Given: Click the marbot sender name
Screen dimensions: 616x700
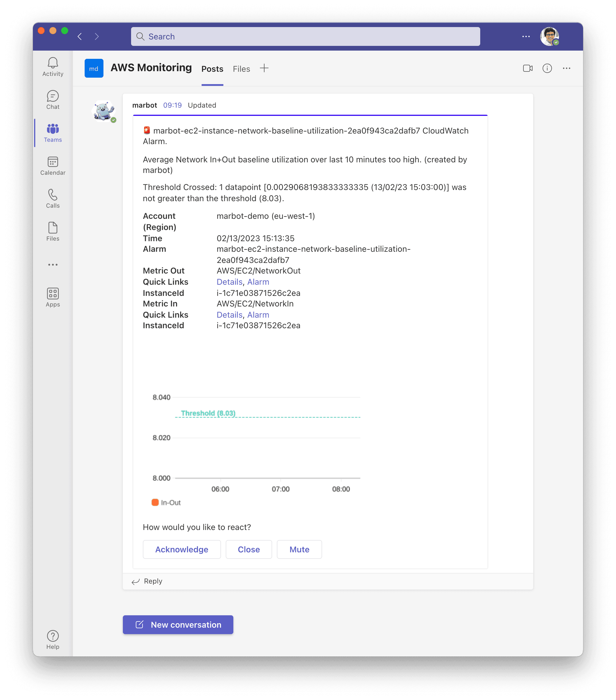Looking at the screenshot, I should 144,105.
